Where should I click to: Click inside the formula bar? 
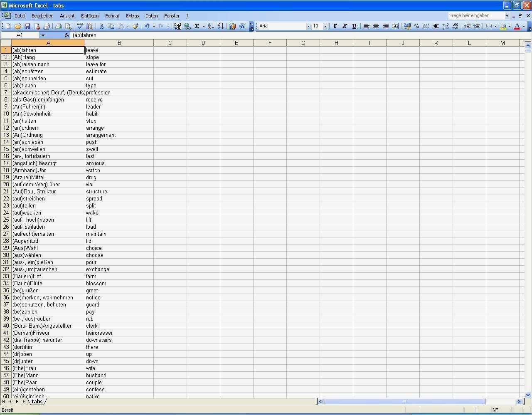coord(166,35)
